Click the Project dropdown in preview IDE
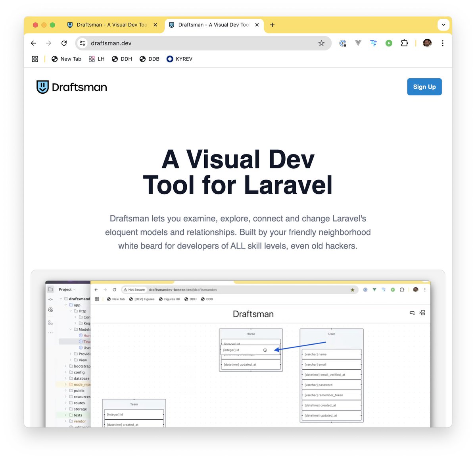 tap(67, 289)
